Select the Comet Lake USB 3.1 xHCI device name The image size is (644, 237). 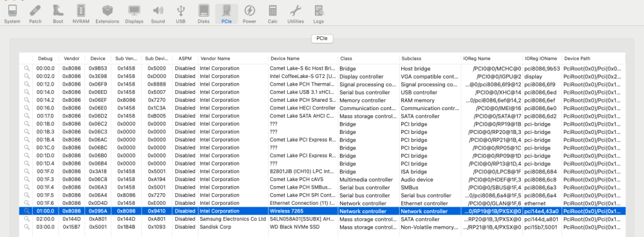[303, 93]
